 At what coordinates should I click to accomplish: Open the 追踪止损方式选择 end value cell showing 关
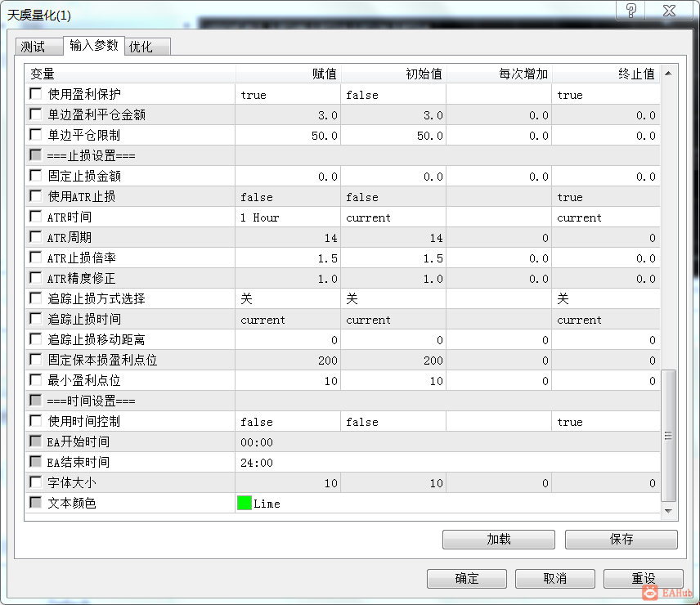click(x=606, y=298)
